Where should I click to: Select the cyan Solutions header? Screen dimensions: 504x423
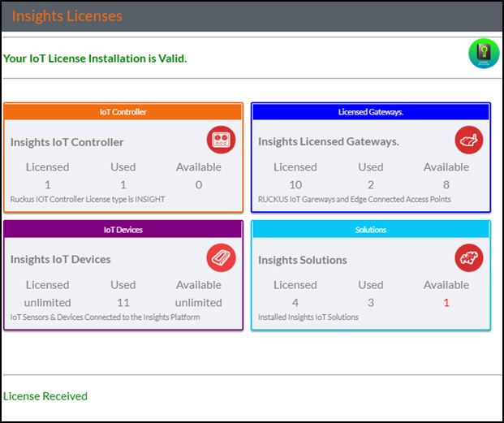point(371,230)
